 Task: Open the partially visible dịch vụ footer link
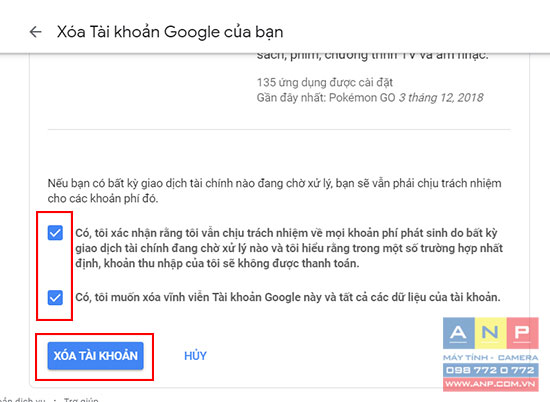pos(23,400)
